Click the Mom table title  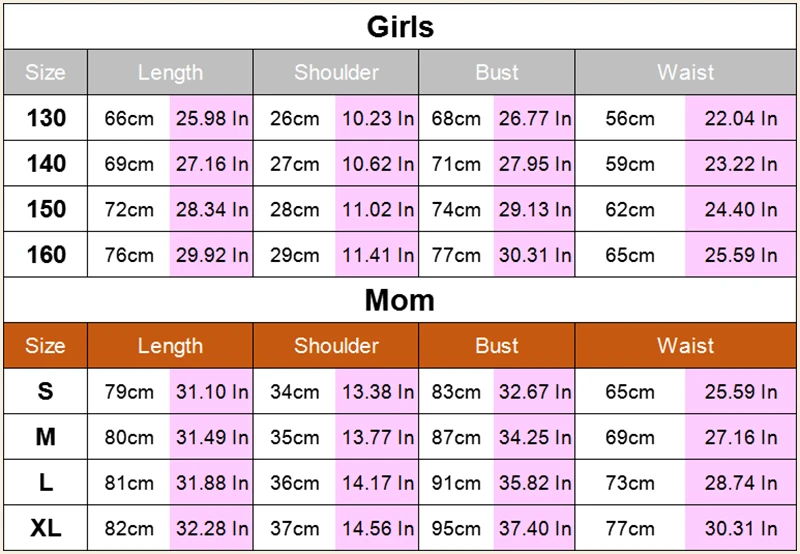click(x=399, y=300)
